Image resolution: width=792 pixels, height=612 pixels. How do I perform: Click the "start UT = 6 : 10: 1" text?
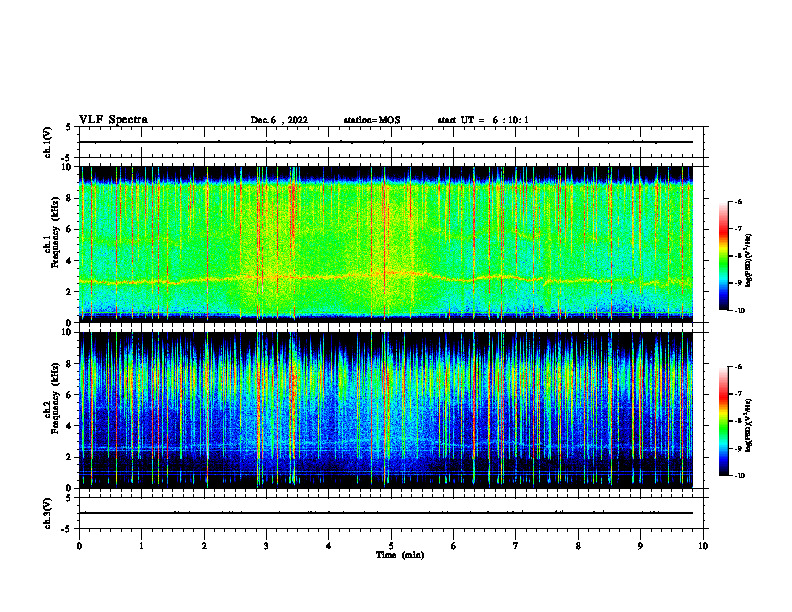tap(483, 120)
